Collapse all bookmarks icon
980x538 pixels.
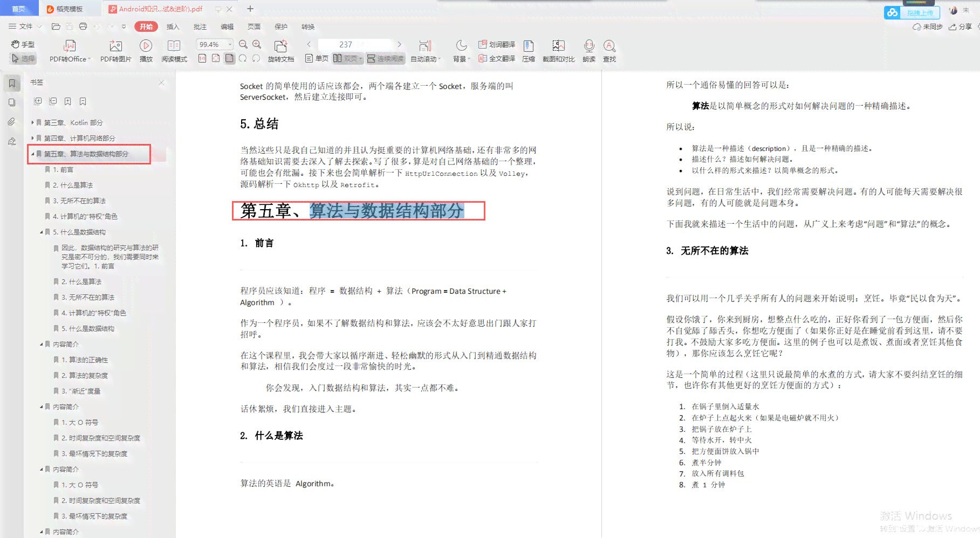pos(53,101)
